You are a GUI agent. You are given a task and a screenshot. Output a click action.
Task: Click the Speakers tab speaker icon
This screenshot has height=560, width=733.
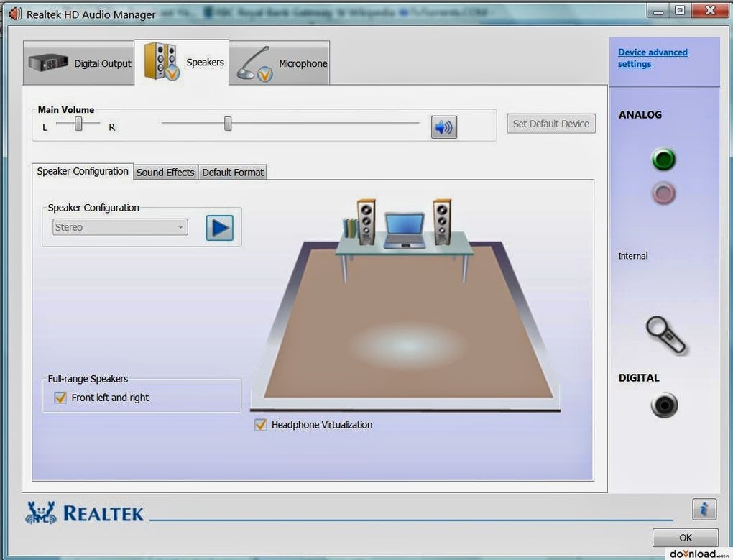pos(161,61)
